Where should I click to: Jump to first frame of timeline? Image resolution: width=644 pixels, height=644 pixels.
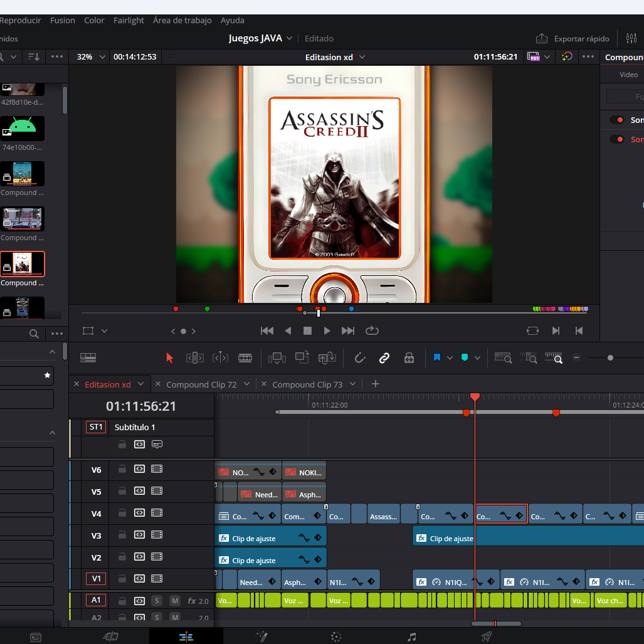[x=267, y=331]
